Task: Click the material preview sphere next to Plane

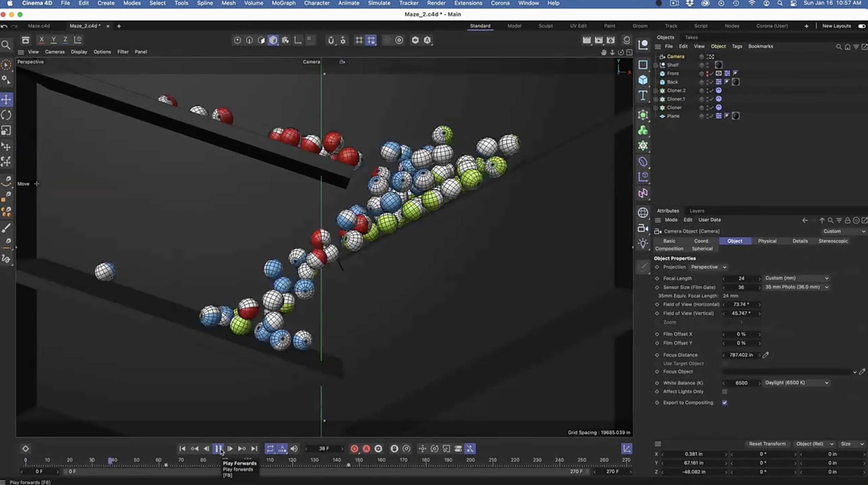Action: (735, 116)
